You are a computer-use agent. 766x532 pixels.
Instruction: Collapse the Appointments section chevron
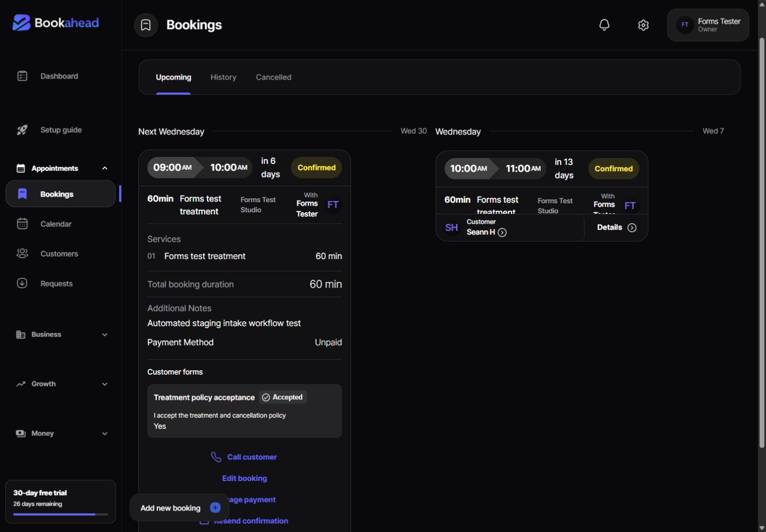click(x=105, y=168)
